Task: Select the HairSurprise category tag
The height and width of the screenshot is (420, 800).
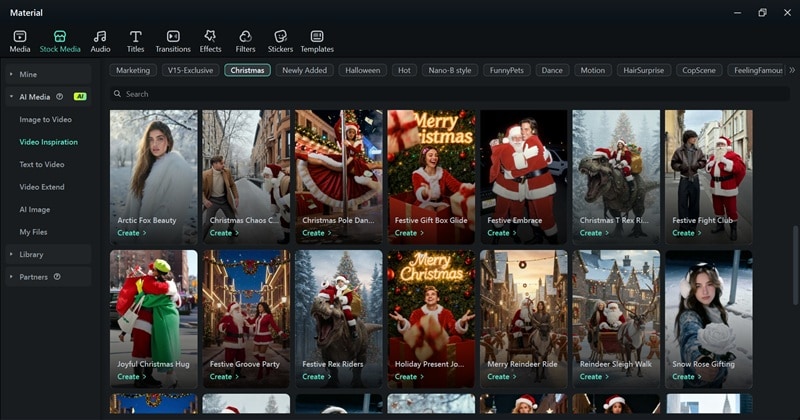Action: (643, 70)
